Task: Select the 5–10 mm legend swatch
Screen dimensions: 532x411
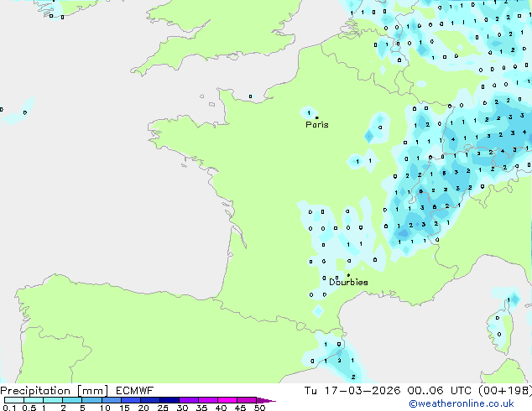Action: [x=91, y=400]
